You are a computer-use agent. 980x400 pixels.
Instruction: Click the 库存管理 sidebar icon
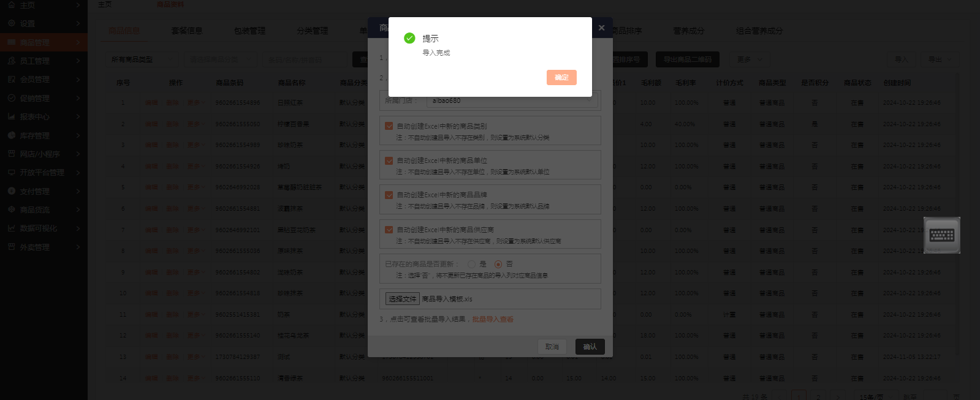click(12, 135)
